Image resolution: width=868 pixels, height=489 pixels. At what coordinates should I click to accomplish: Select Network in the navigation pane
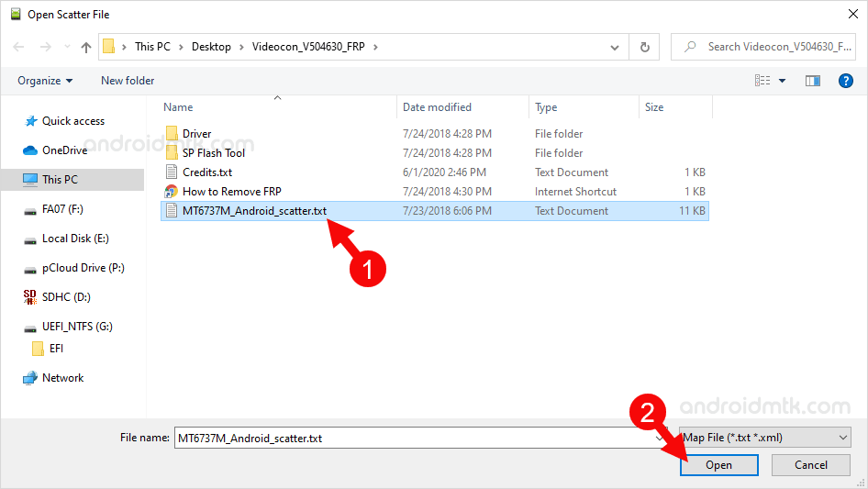pos(62,378)
